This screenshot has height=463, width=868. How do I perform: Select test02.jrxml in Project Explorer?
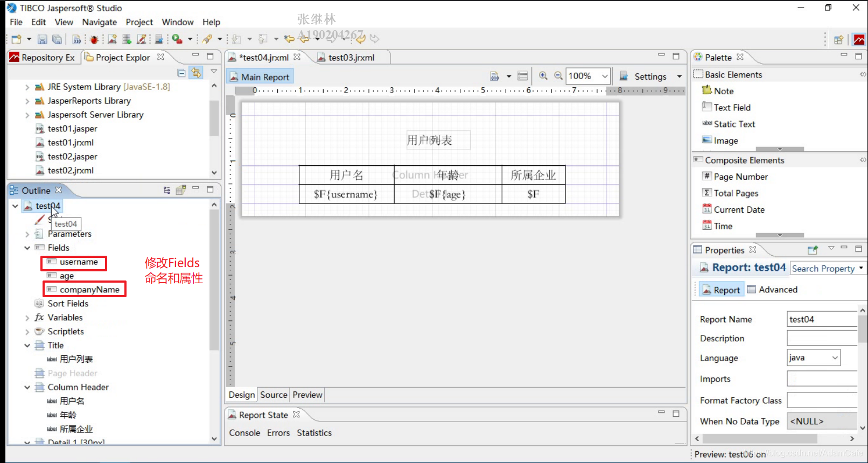tap(65, 171)
